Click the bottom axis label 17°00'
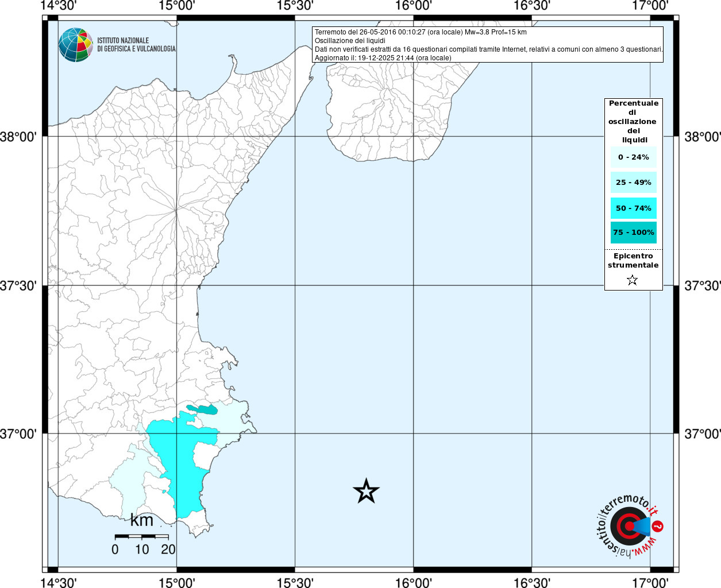 click(x=650, y=582)
